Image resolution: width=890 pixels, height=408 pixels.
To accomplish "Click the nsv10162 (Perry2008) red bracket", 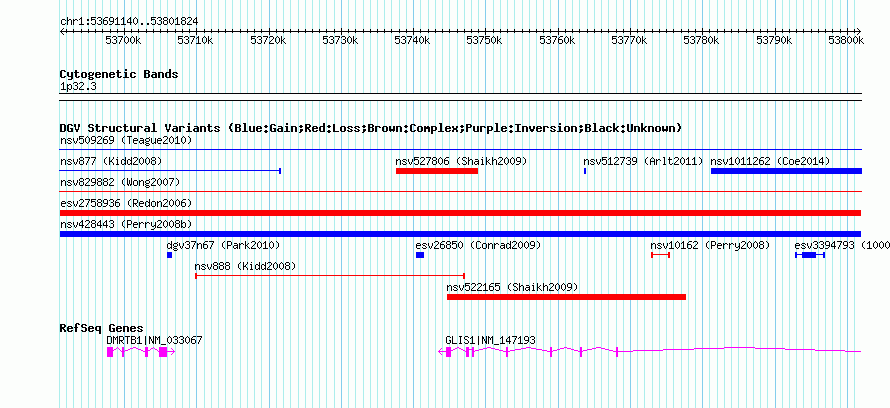I will pos(660,255).
